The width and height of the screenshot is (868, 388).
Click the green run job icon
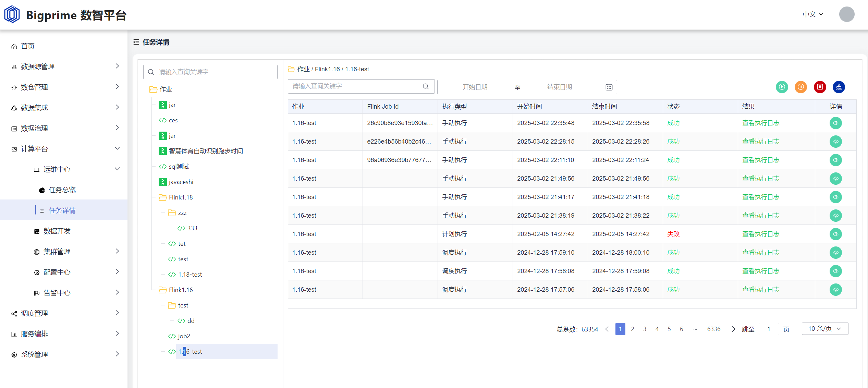782,87
